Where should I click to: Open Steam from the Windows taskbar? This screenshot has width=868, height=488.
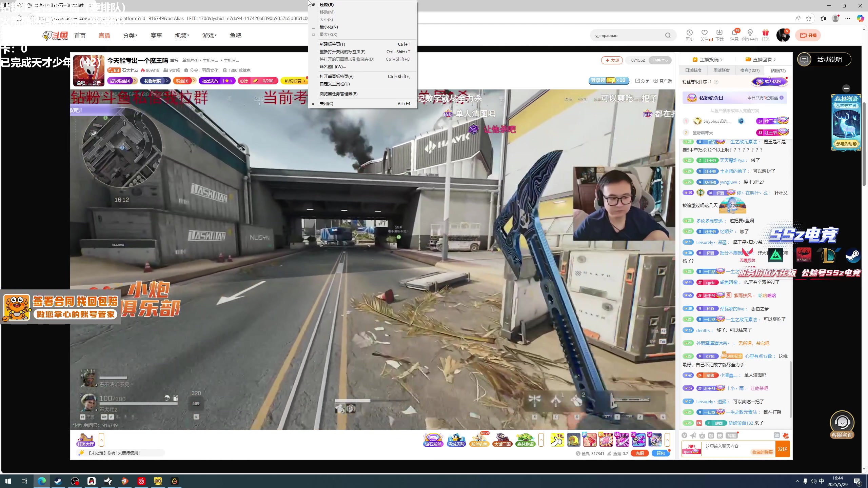(58, 481)
